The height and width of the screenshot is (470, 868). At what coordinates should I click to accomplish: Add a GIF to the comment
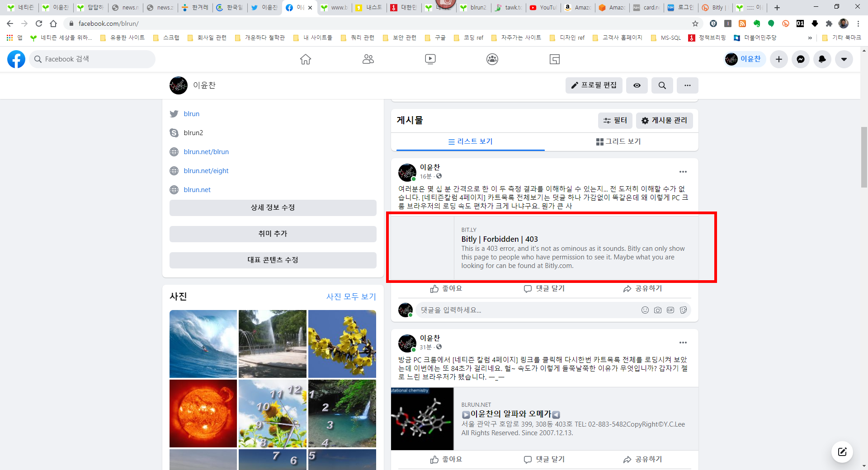click(x=670, y=310)
